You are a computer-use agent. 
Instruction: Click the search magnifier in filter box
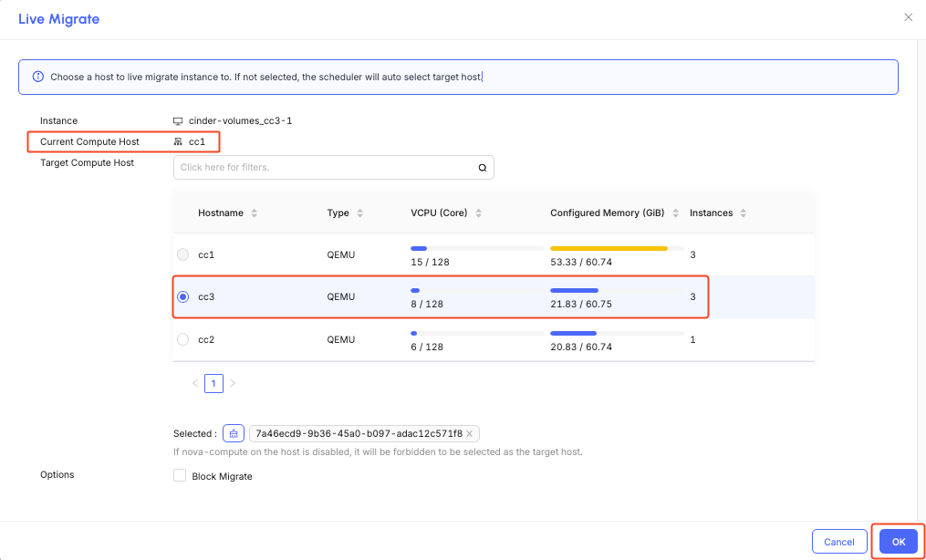483,168
